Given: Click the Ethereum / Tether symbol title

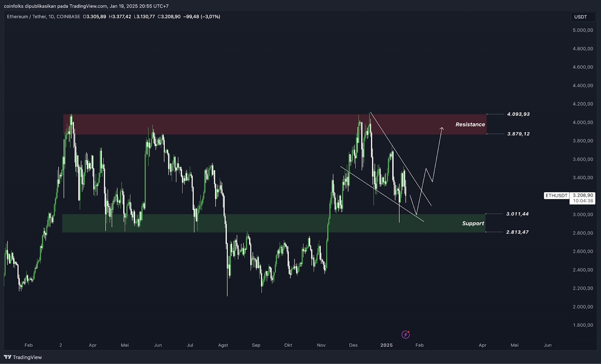Looking at the screenshot, I should click(26, 17).
